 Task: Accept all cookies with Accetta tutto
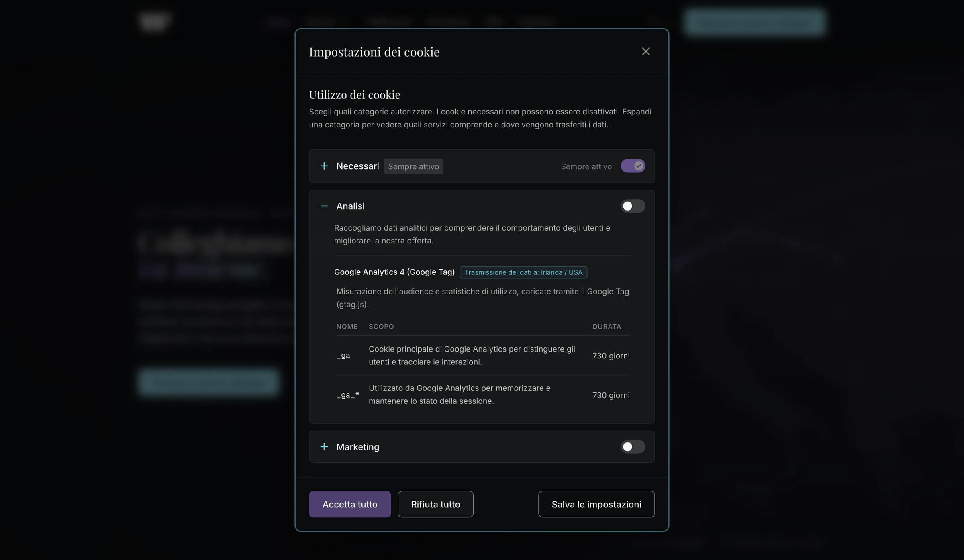[349, 504]
